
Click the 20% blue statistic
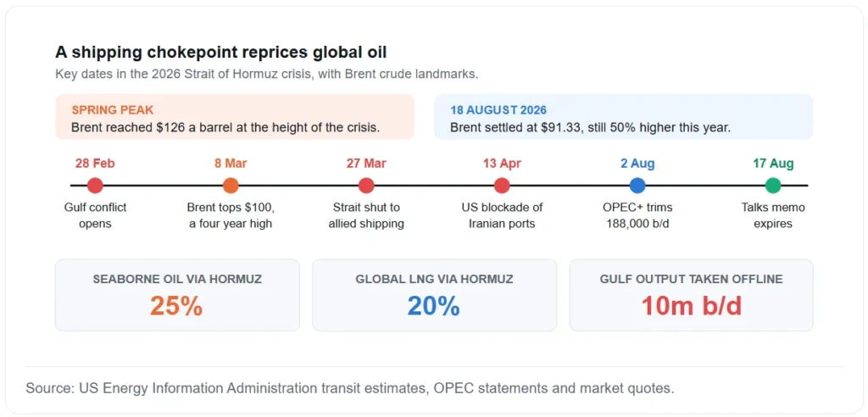[434, 306]
